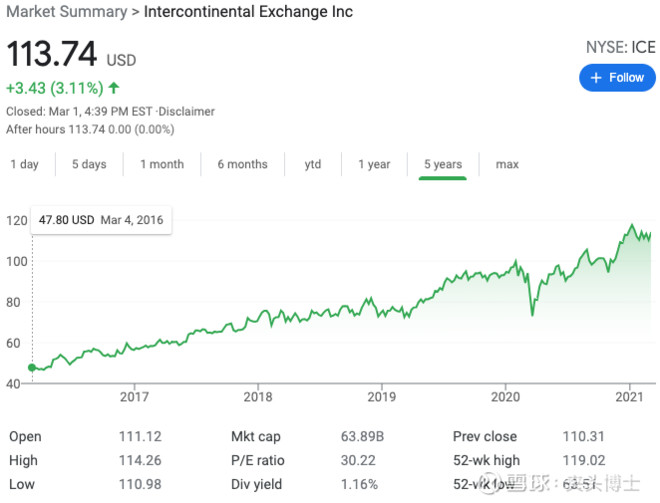This screenshot has width=660, height=503.
Task: Click the 113.74 price value
Action: pyautogui.click(x=52, y=54)
